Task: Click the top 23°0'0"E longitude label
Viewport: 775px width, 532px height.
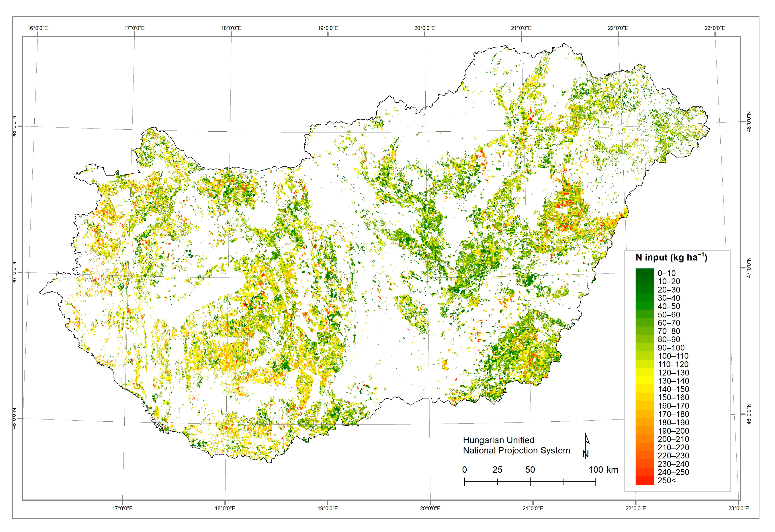Action: [715, 28]
